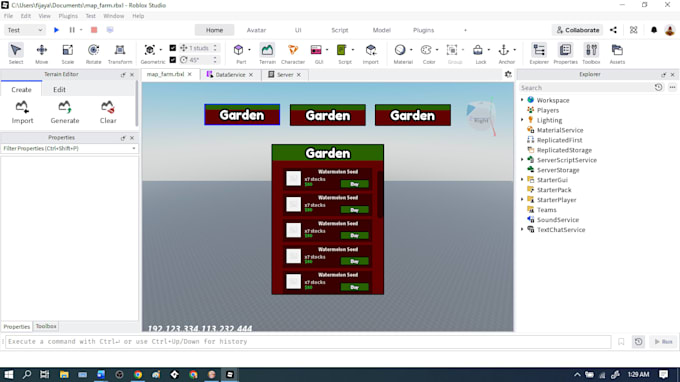The width and height of the screenshot is (680, 382).
Task: Click the Toolbox tab at bottom left
Action: tap(46, 326)
